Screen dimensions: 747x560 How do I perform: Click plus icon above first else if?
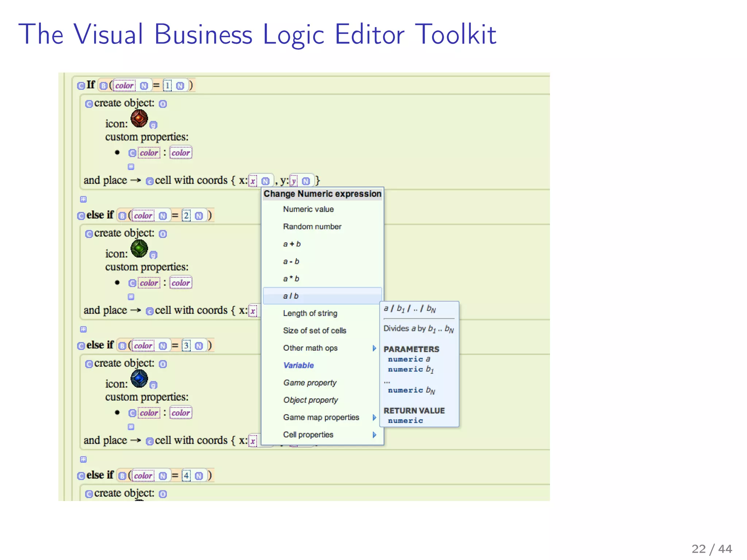click(x=83, y=199)
